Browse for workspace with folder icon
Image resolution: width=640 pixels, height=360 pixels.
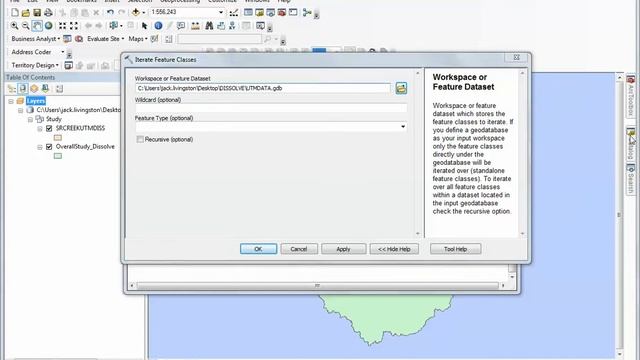pyautogui.click(x=401, y=88)
